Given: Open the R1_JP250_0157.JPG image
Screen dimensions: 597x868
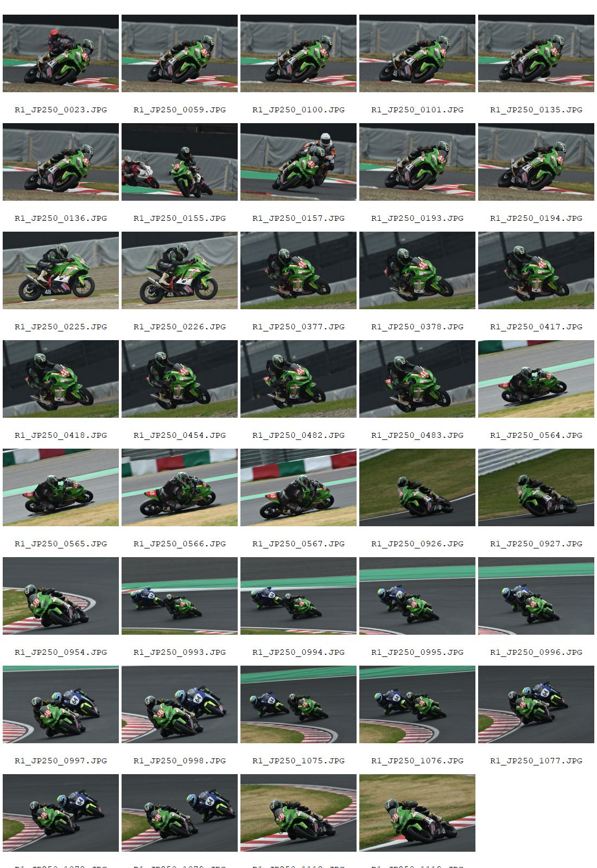Looking at the screenshot, I should pos(298,162).
